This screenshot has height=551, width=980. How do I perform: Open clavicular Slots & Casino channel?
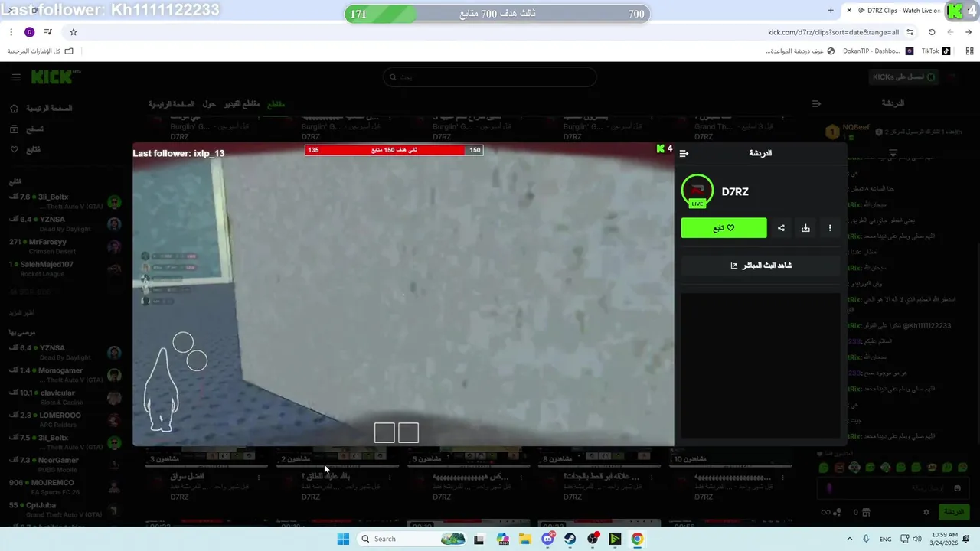pos(65,397)
